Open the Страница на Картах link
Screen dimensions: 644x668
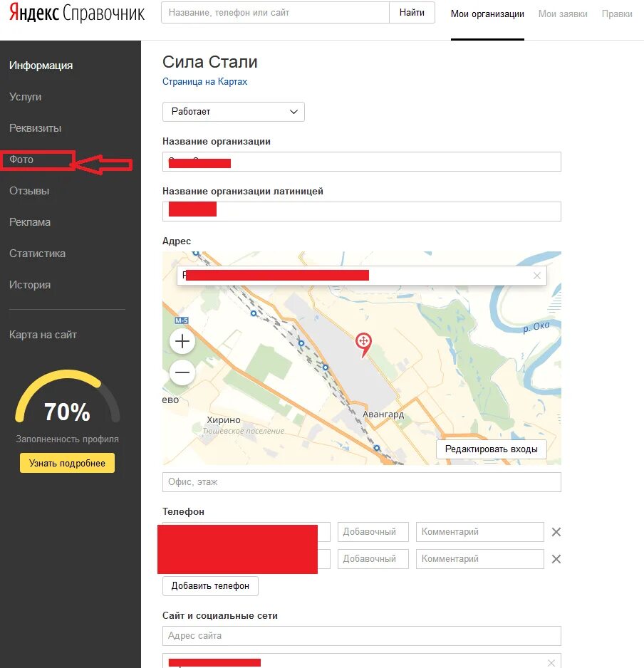204,81
